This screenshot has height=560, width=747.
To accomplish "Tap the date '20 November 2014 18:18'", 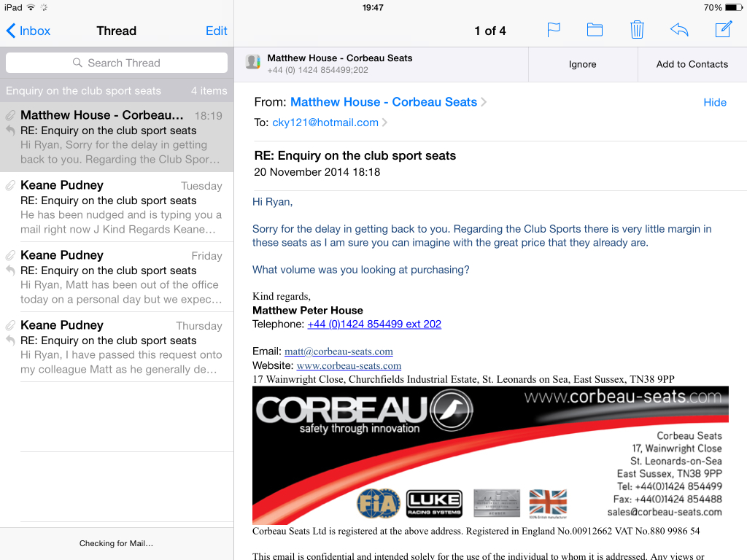I will [317, 172].
